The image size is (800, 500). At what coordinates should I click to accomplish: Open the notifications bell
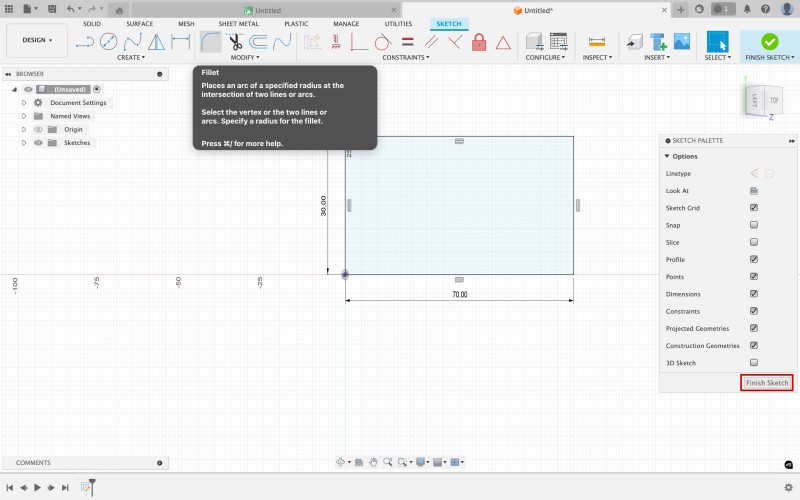coord(747,9)
